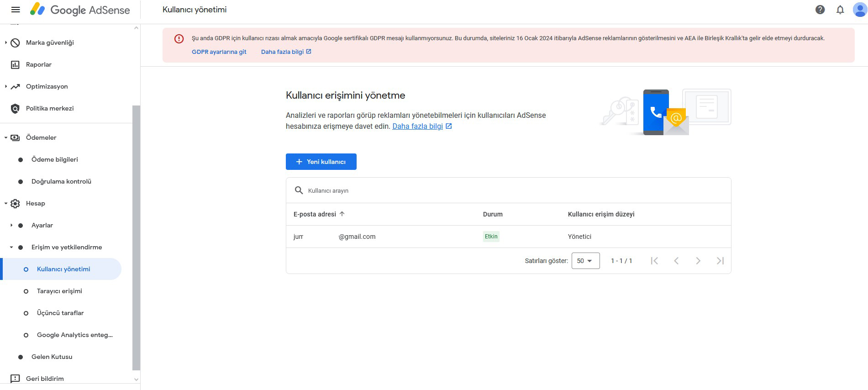Viewport: 868px width, 390px height.
Task: Click the Hesap gear icon
Action: coord(15,203)
